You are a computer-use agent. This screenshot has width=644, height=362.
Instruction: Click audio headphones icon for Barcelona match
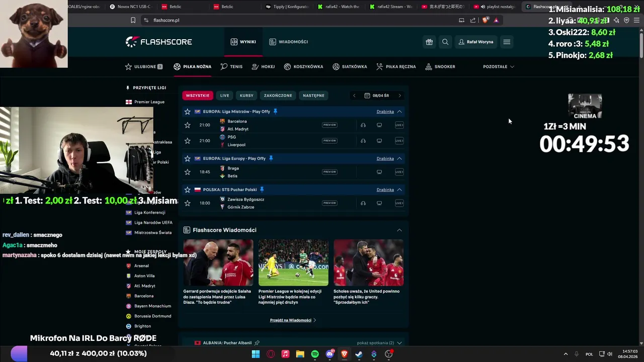click(x=363, y=125)
